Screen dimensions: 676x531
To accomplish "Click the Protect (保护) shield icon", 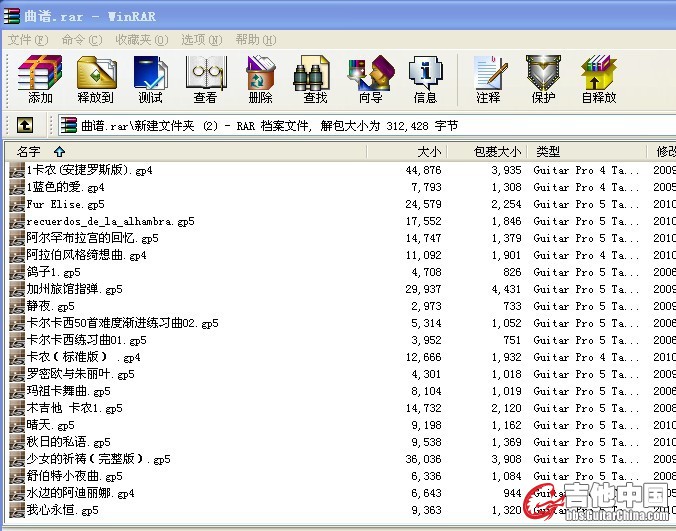I will coord(543,79).
